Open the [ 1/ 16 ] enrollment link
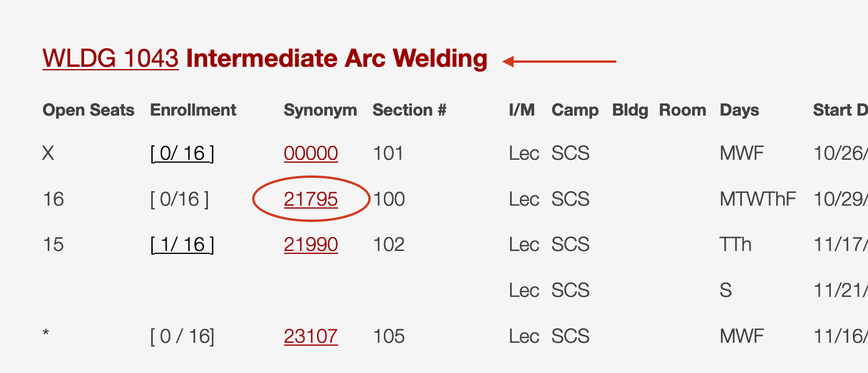 tap(182, 245)
